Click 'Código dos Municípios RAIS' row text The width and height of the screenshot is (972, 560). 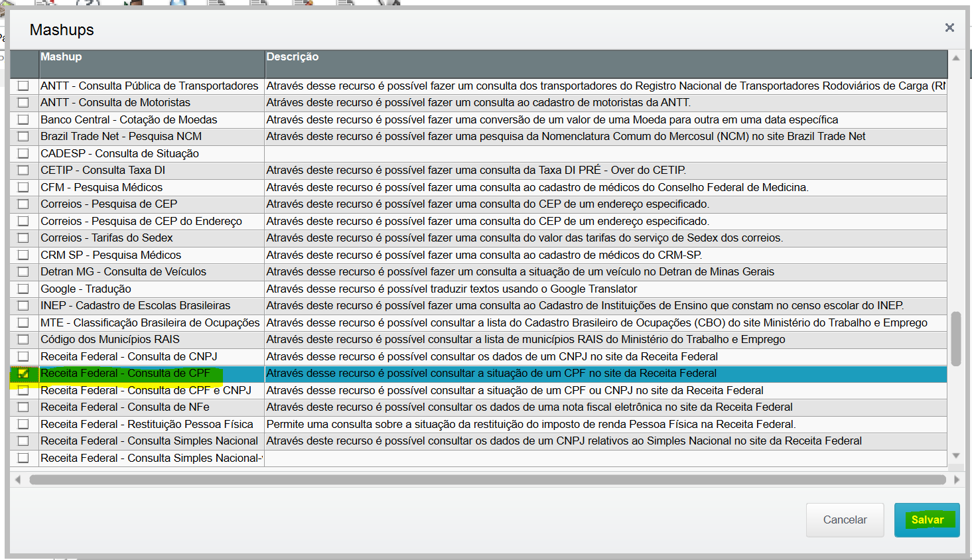(x=110, y=340)
